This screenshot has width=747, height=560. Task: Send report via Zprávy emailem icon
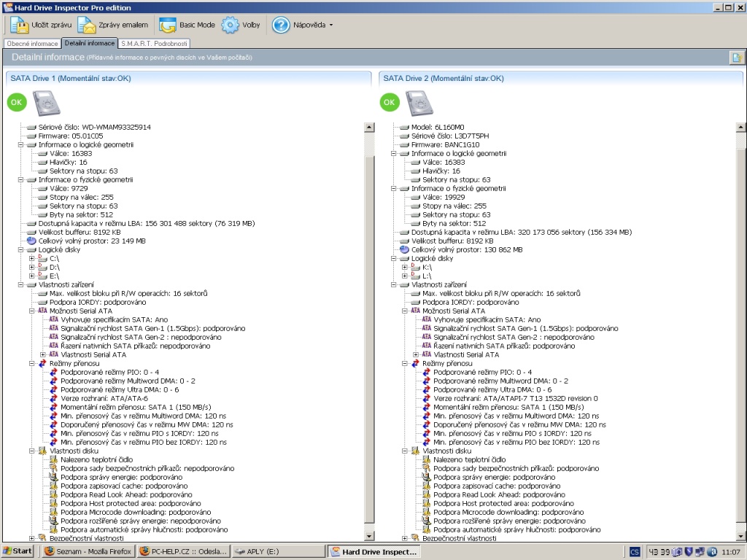[x=87, y=25]
